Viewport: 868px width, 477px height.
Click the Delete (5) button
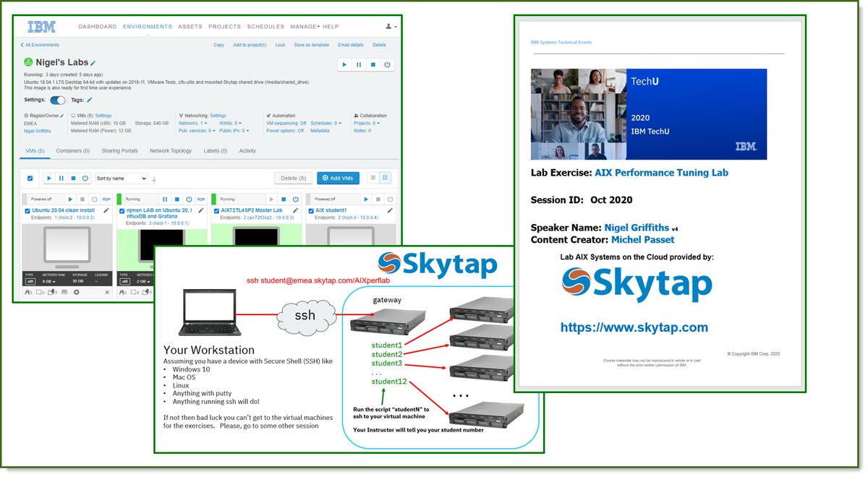tap(293, 178)
